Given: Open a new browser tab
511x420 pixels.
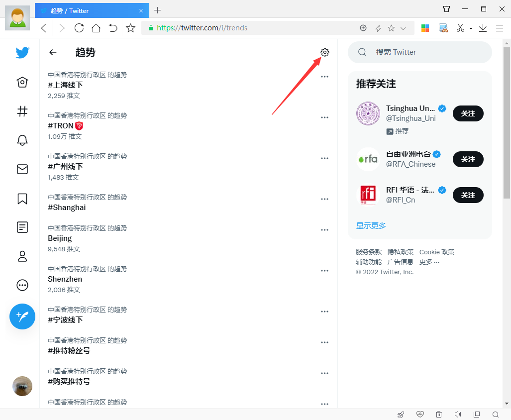Looking at the screenshot, I should click(x=157, y=10).
